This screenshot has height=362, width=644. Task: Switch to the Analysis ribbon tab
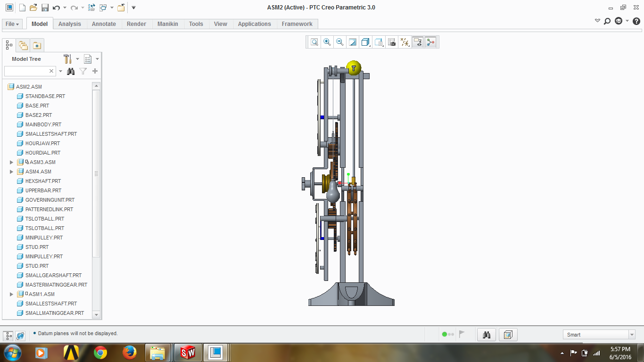tap(70, 24)
